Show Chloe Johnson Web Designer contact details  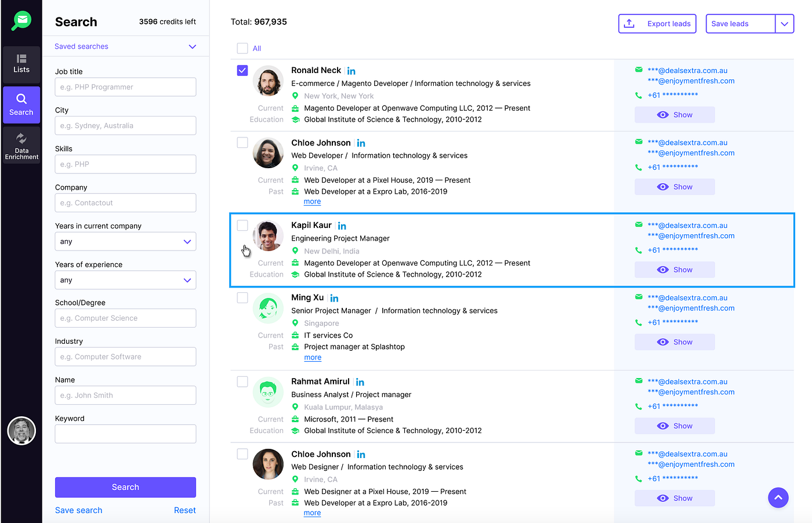[675, 498]
